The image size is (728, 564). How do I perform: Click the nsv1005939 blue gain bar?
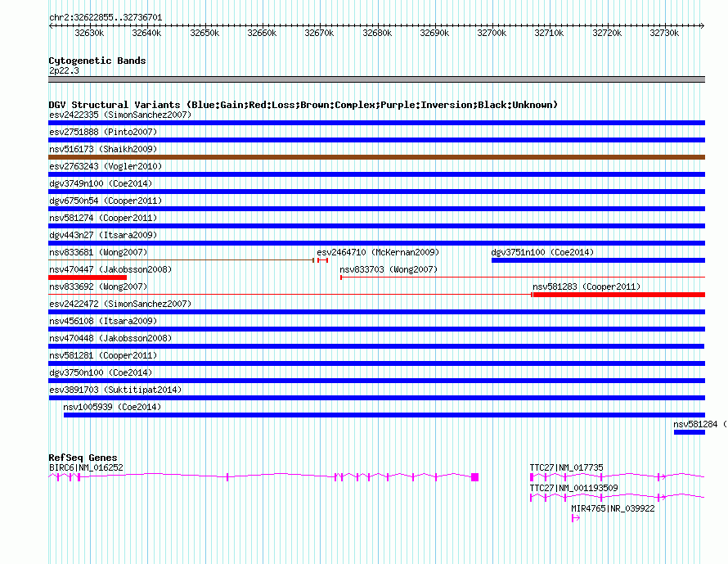(x=384, y=415)
